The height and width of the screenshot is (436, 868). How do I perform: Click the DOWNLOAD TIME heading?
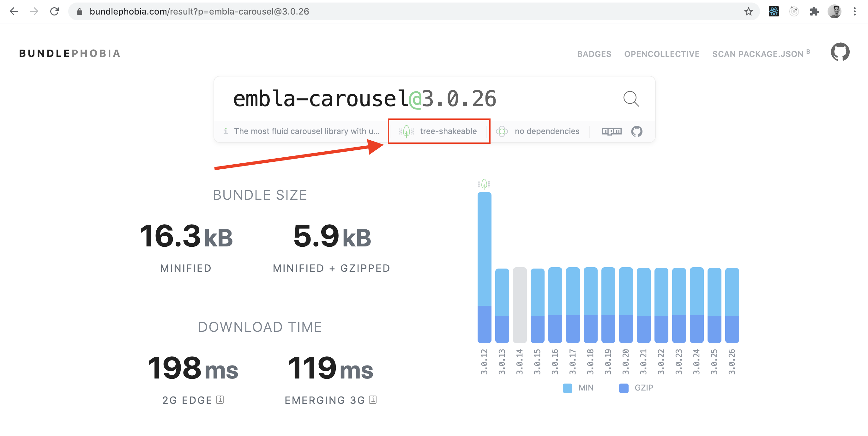point(260,327)
